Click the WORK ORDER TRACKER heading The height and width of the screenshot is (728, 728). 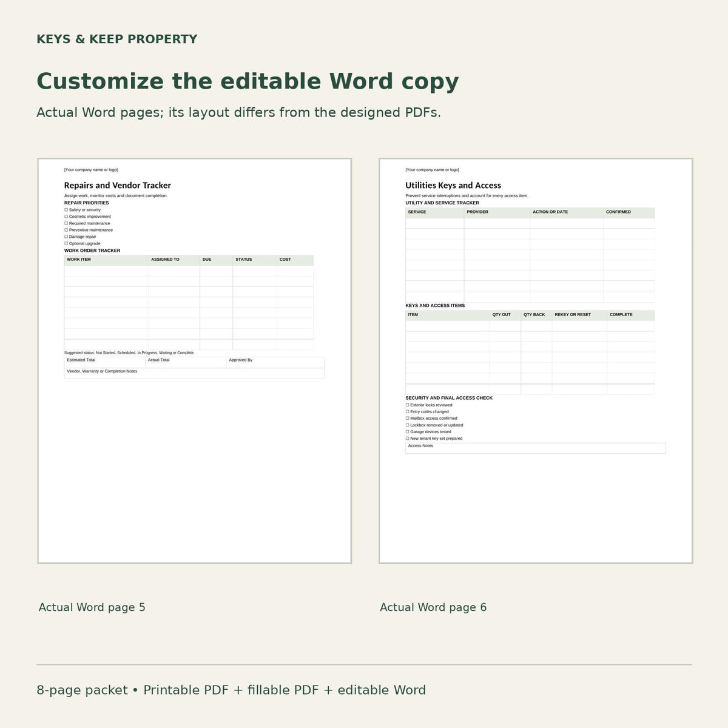92,251
